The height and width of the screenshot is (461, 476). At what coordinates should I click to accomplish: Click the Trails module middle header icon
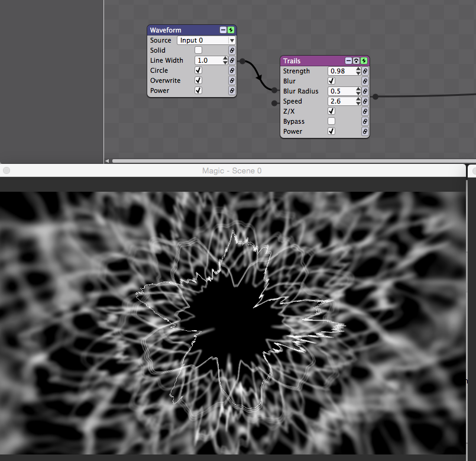coord(356,61)
